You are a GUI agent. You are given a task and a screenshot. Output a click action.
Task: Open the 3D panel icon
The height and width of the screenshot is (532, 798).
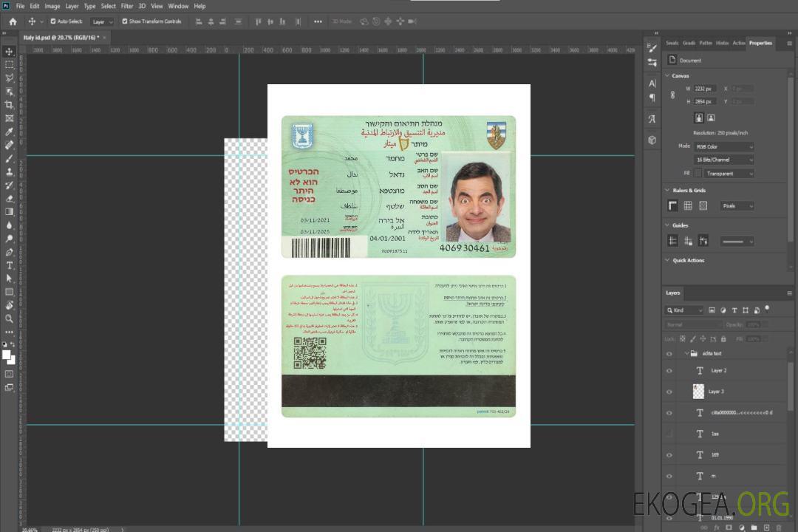tap(652, 140)
